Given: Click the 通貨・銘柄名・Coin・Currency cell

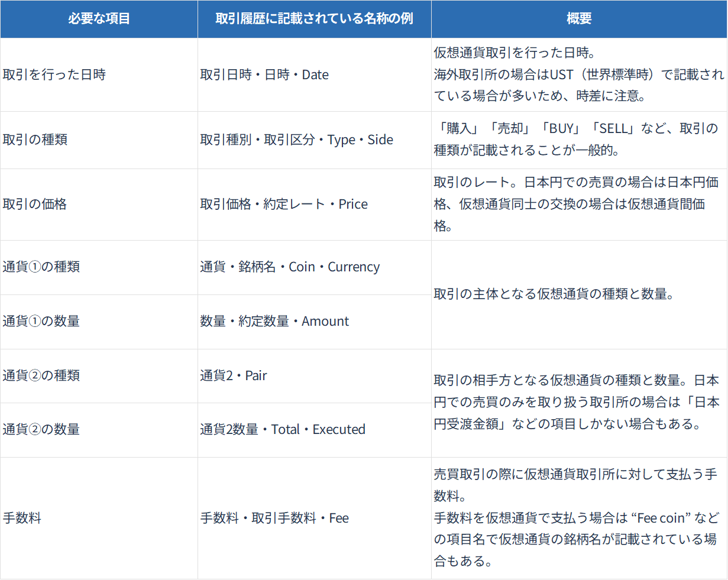Looking at the screenshot, I should [x=290, y=267].
